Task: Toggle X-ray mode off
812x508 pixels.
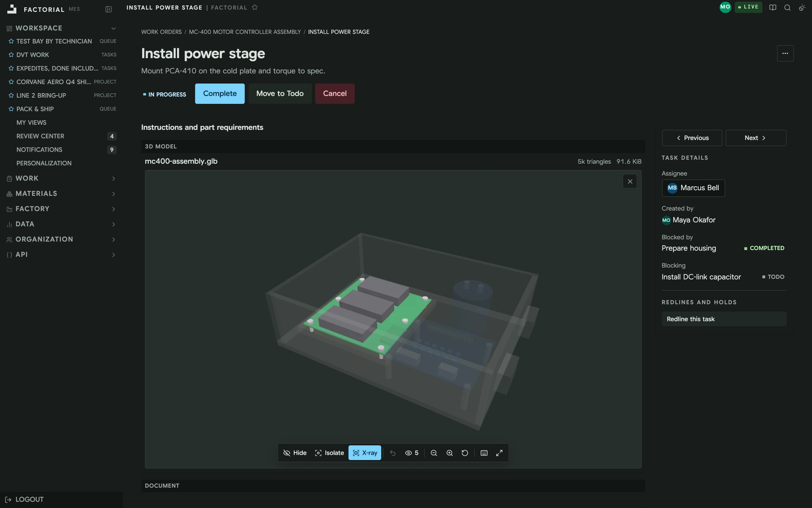Action: pos(365,453)
